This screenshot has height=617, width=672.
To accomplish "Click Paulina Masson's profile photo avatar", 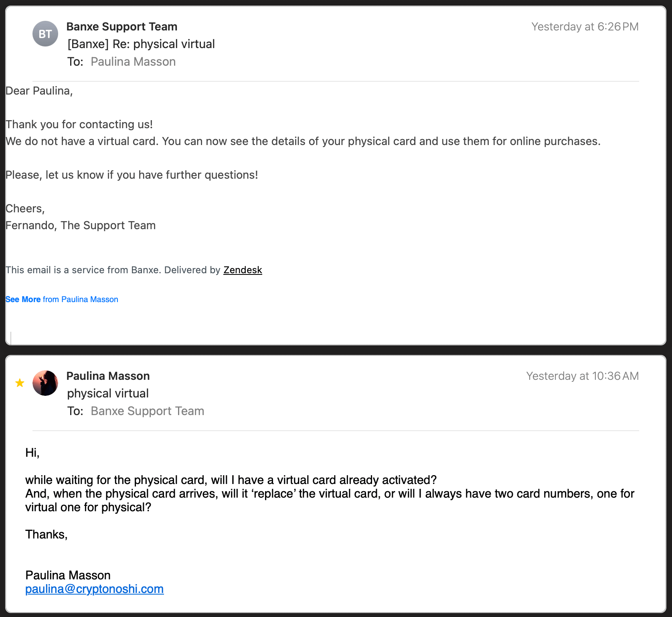I will pos(45,383).
